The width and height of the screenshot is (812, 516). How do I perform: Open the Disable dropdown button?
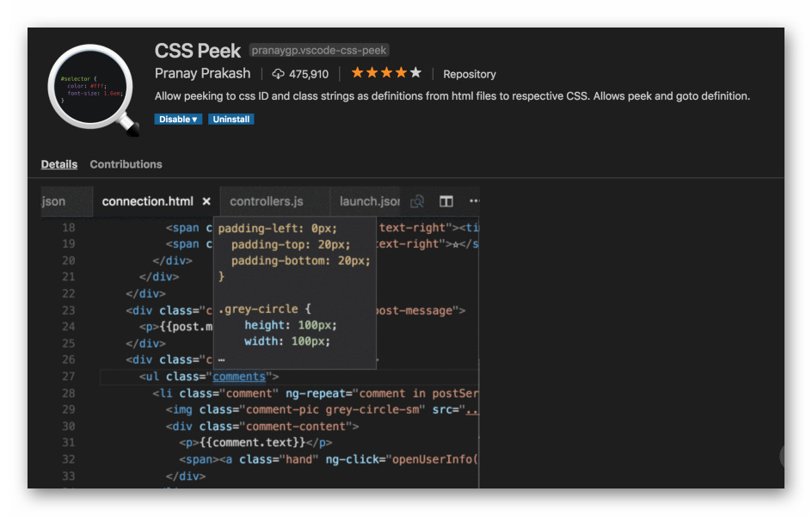point(178,119)
